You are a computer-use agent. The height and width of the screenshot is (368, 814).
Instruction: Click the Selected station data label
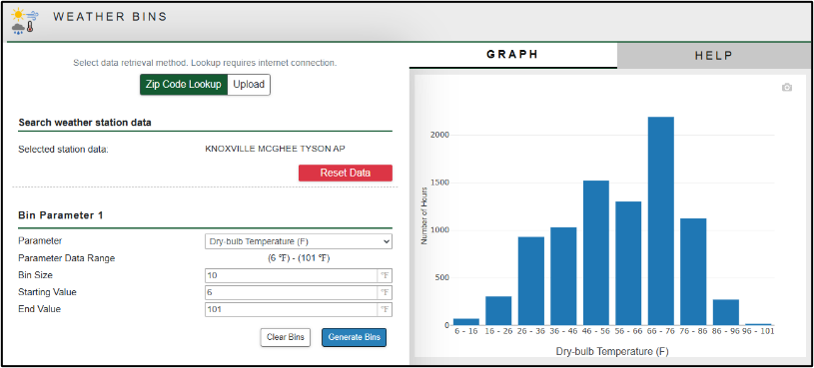point(64,149)
